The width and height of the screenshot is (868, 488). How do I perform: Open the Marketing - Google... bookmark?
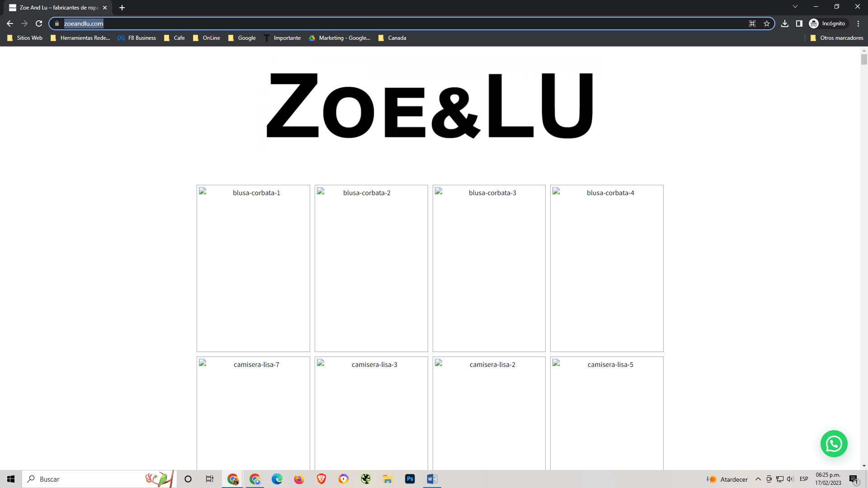(x=339, y=38)
